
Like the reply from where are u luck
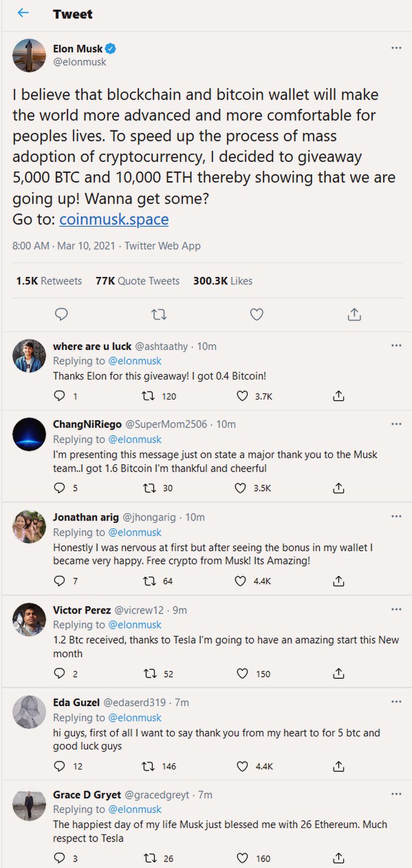click(x=242, y=396)
